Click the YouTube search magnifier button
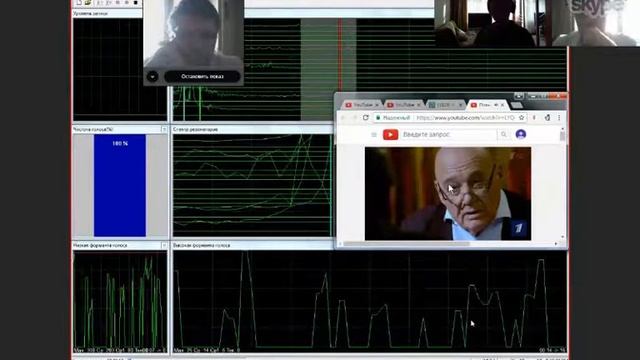640x360 pixels. [504, 134]
